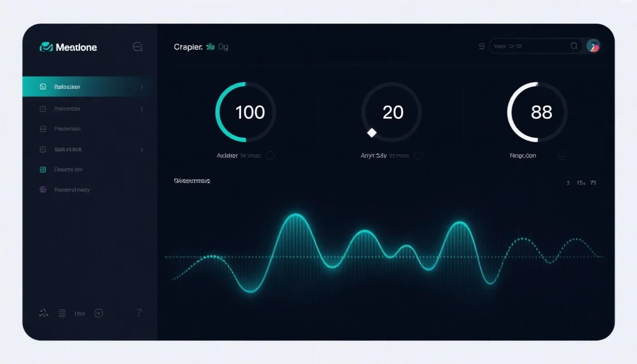Click the circled pause icon in sidebar footer
This screenshot has height=364, width=637.
pos(98,313)
